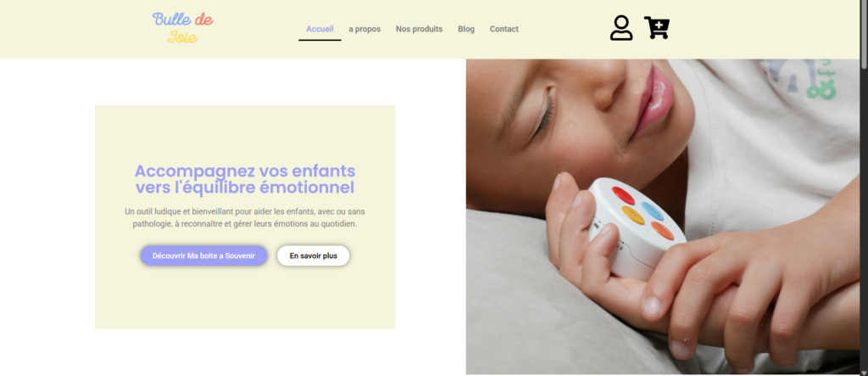Go to the Accueil tab

[320, 29]
